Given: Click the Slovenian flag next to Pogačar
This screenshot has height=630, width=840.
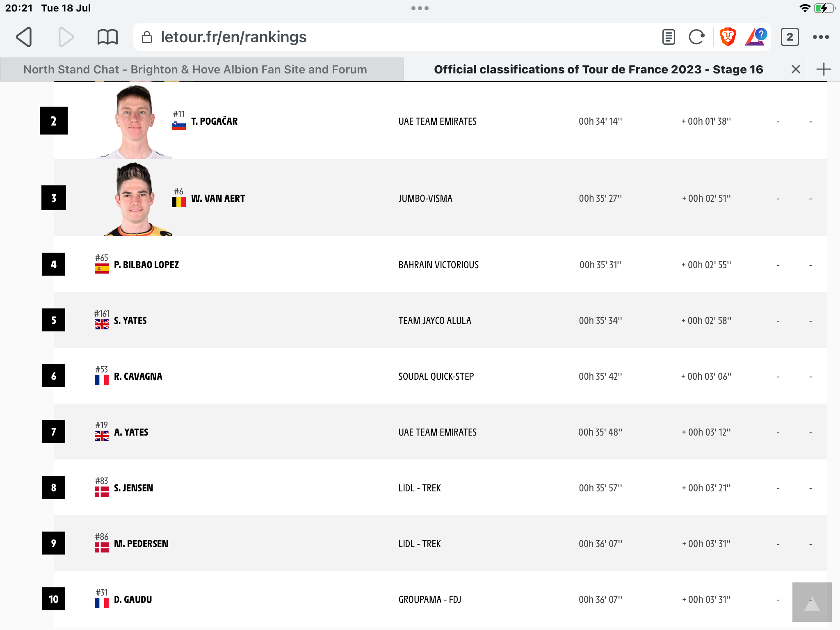Looking at the screenshot, I should coord(178,126).
